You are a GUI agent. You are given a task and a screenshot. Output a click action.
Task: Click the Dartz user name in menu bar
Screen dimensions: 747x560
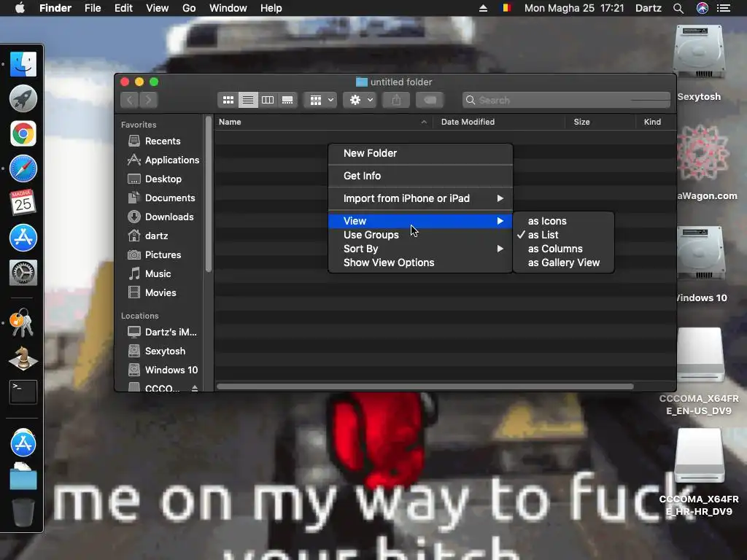(649, 8)
